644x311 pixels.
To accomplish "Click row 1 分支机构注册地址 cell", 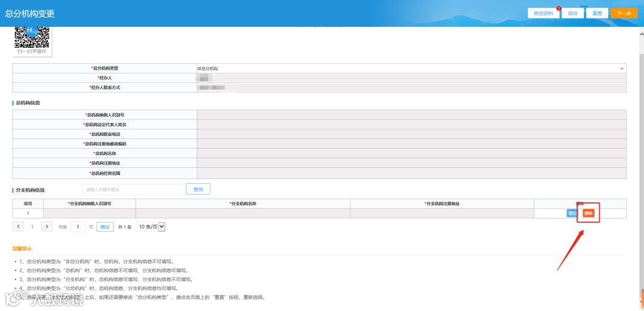I will (442, 213).
